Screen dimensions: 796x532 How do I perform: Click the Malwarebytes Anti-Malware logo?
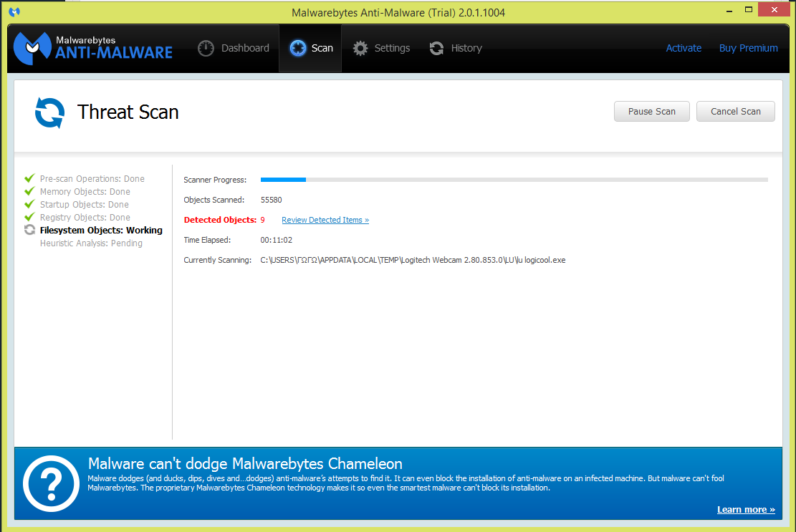(x=93, y=49)
